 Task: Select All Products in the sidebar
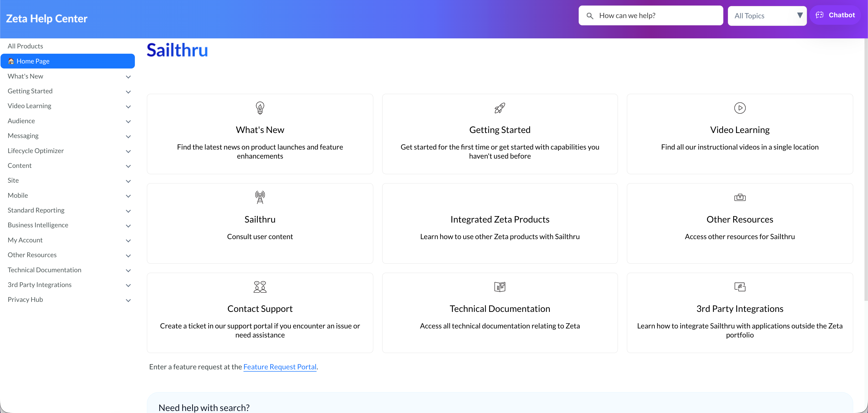25,46
